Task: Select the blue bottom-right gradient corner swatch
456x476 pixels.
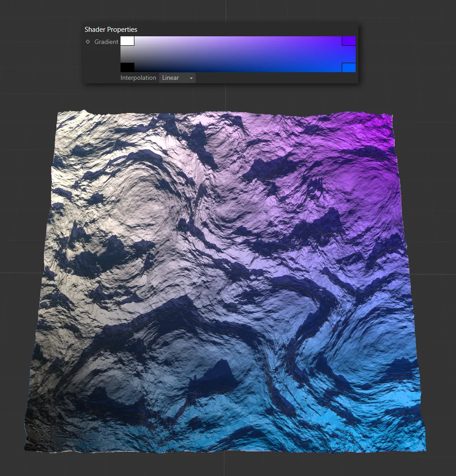Action: point(349,67)
